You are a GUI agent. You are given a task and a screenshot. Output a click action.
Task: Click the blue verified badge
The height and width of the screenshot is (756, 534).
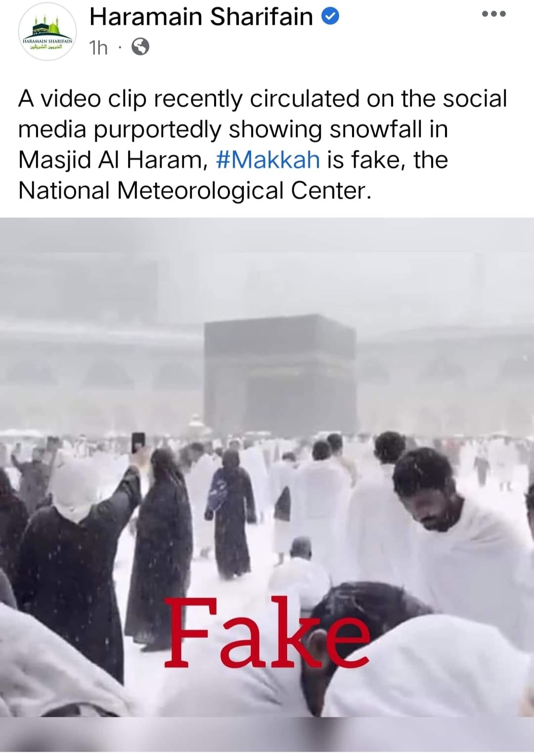point(330,17)
